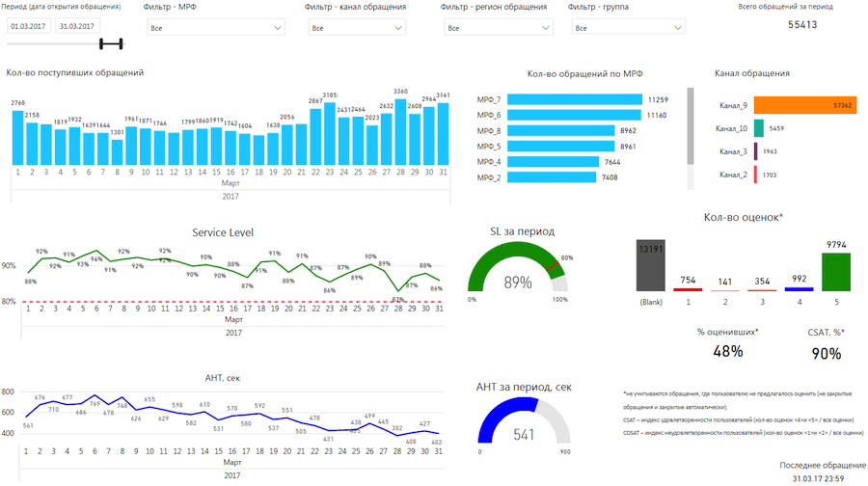Click the March 23 bar labeled 3185
The width and height of the screenshot is (868, 486).
tap(330, 133)
